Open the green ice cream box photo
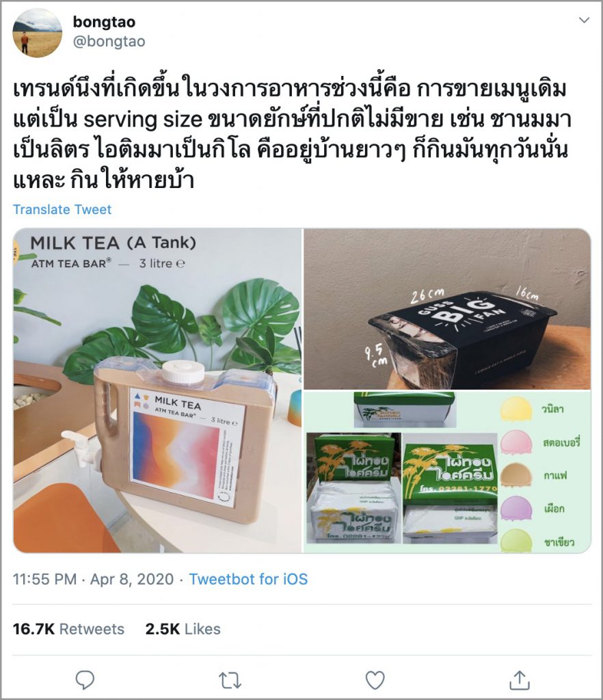This screenshot has height=700, width=603. (x=447, y=472)
